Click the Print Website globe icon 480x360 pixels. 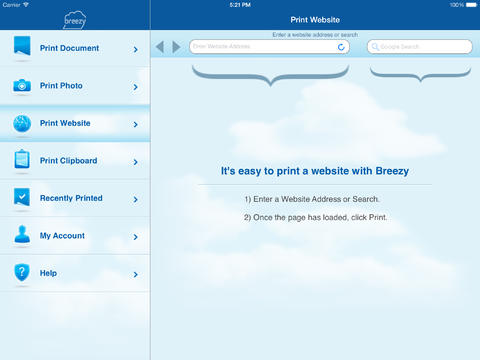[22, 123]
